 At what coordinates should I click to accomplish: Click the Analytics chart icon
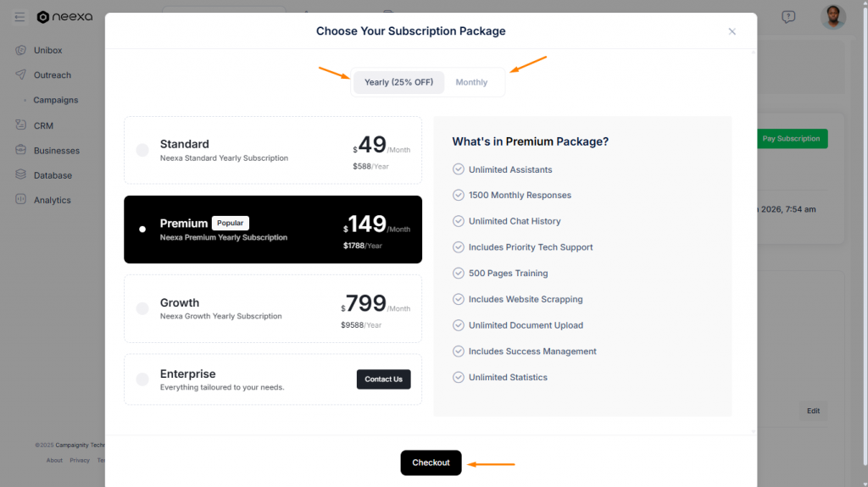coord(21,200)
